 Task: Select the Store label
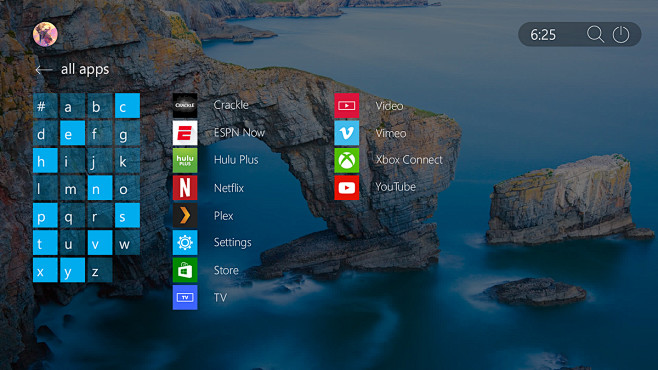pos(226,270)
